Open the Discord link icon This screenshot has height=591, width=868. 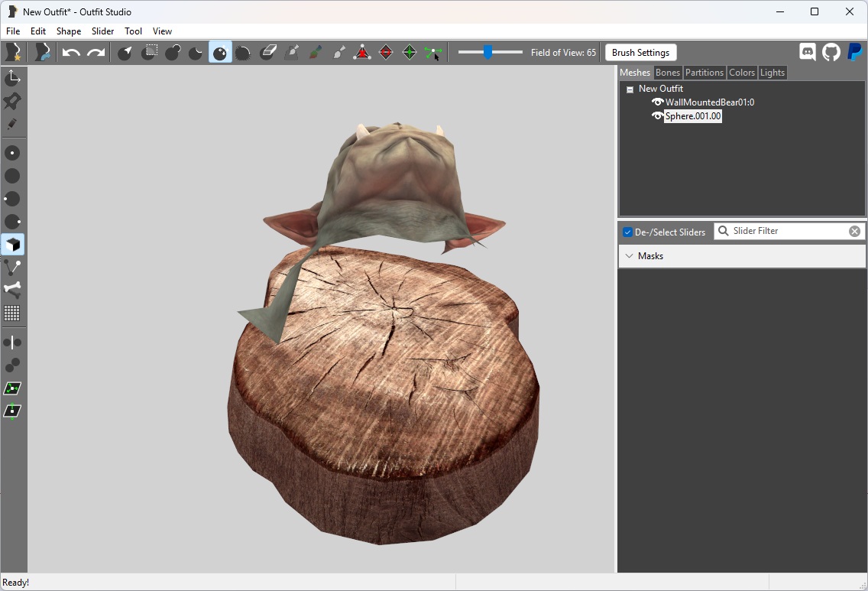click(808, 52)
